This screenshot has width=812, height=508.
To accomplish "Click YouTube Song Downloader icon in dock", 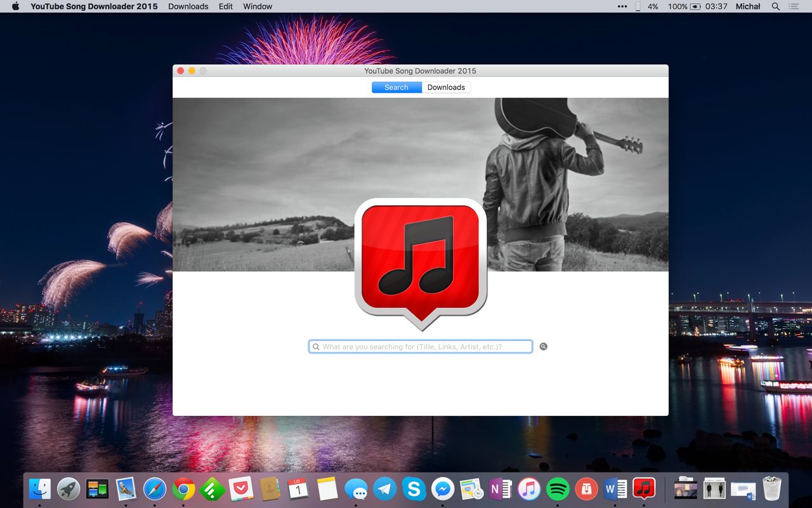I will click(x=644, y=488).
